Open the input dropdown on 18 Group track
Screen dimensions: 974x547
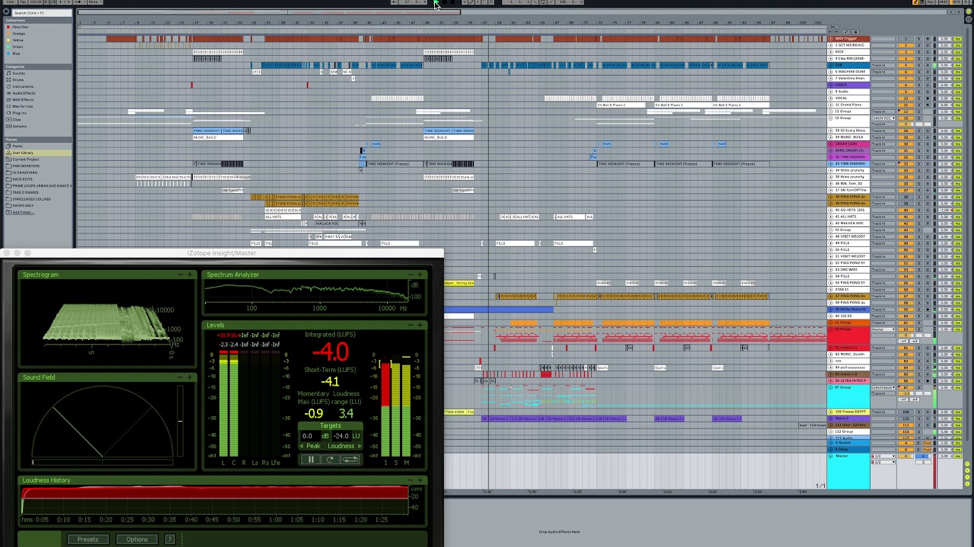click(x=883, y=118)
